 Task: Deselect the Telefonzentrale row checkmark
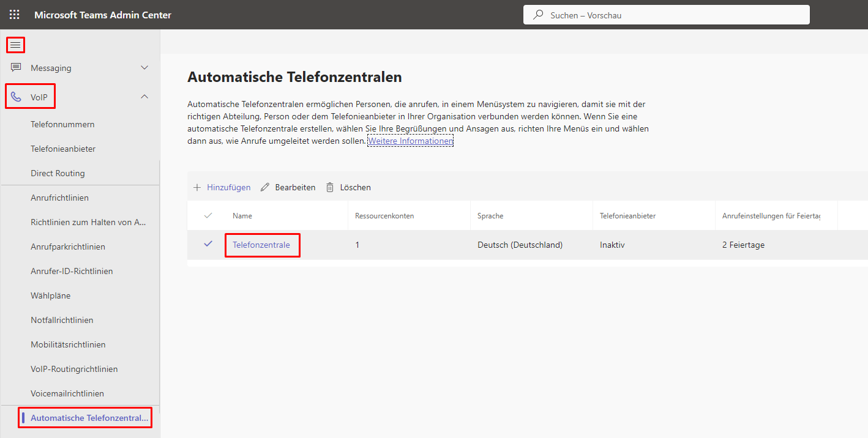[x=208, y=244]
